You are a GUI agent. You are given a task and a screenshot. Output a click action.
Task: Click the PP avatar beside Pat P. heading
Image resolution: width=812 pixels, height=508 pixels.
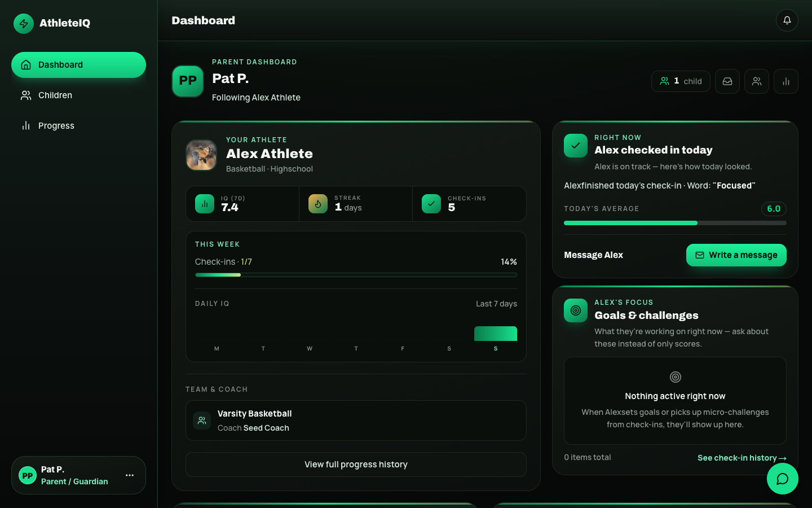[x=188, y=81]
